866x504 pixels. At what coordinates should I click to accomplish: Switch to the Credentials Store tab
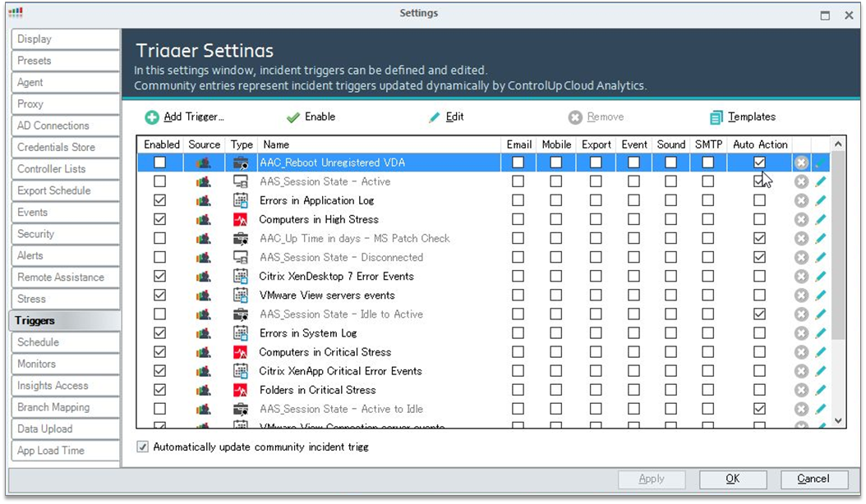pyautogui.click(x=65, y=148)
